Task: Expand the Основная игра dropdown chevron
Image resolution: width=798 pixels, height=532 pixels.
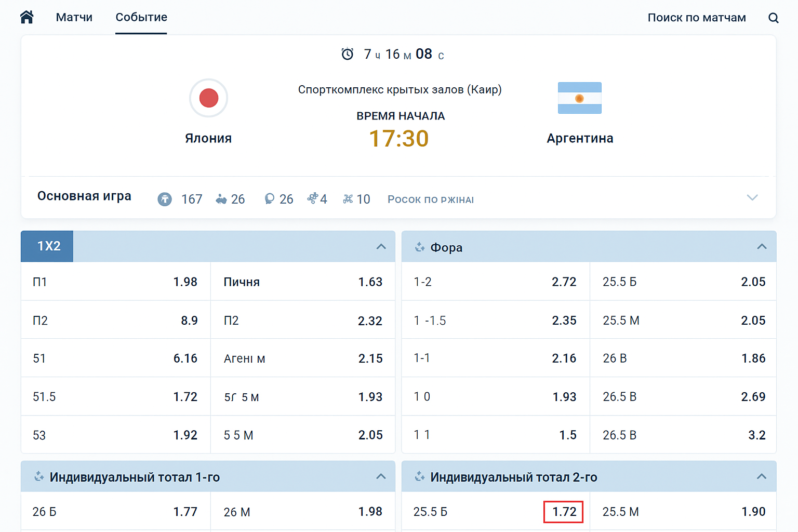Action: [x=752, y=197]
